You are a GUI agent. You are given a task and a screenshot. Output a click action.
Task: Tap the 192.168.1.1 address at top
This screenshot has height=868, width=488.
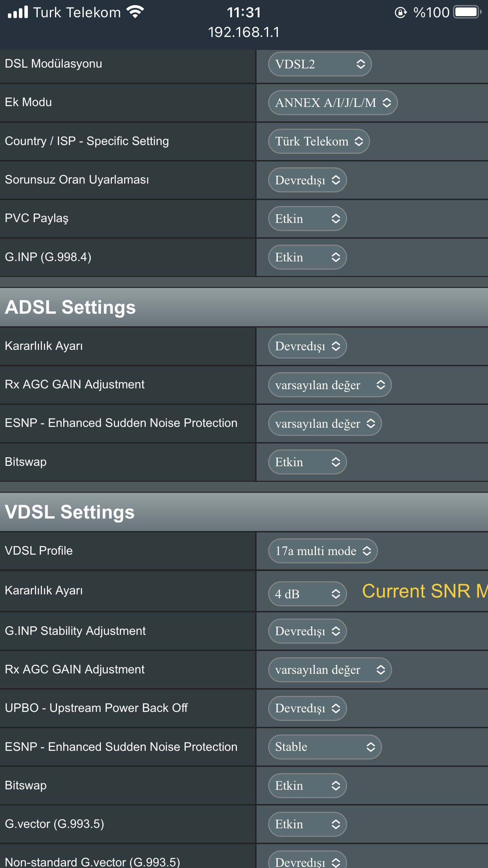tap(244, 32)
